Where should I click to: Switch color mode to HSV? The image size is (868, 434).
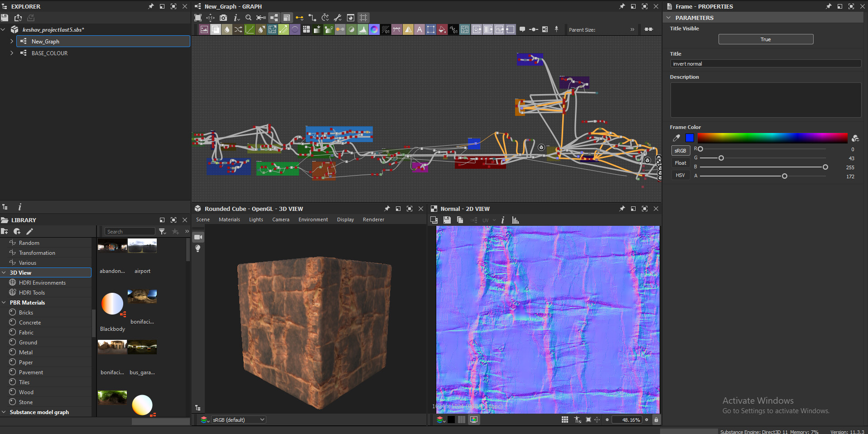coord(680,175)
